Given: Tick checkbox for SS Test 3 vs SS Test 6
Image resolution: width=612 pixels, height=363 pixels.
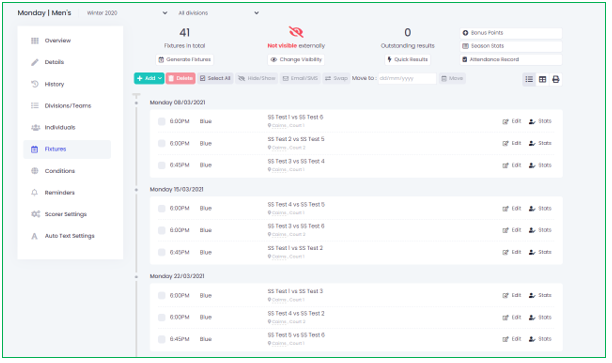Looking at the screenshot, I should (x=162, y=230).
